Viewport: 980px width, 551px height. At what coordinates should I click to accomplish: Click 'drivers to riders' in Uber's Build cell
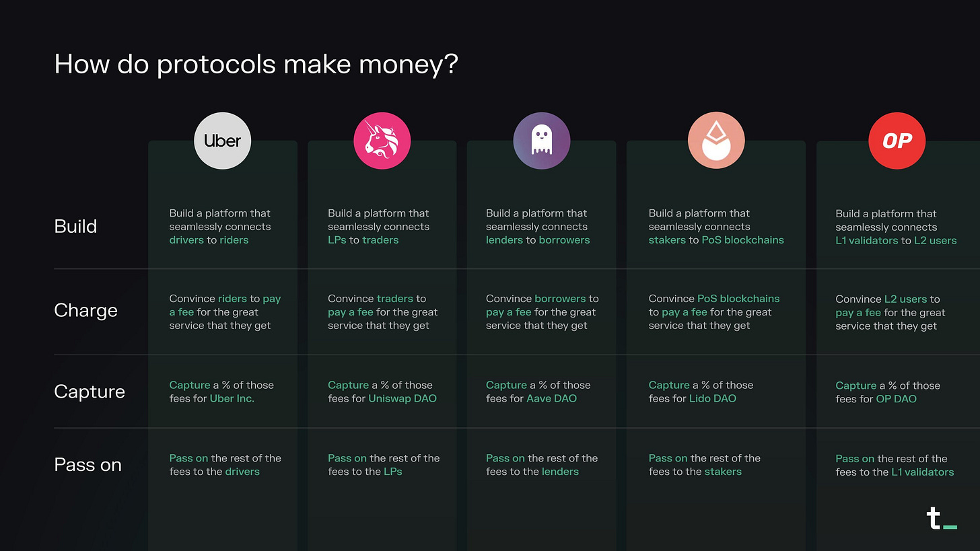209,240
